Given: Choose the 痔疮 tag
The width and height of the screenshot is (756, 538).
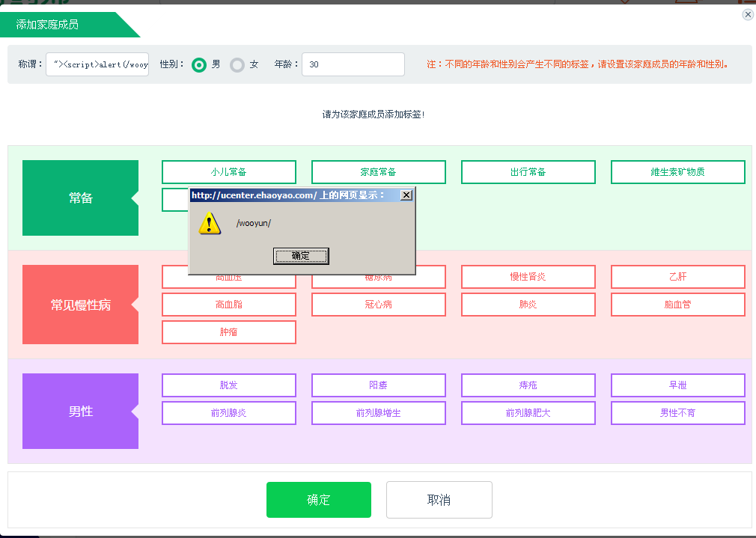Looking at the screenshot, I should point(528,385).
